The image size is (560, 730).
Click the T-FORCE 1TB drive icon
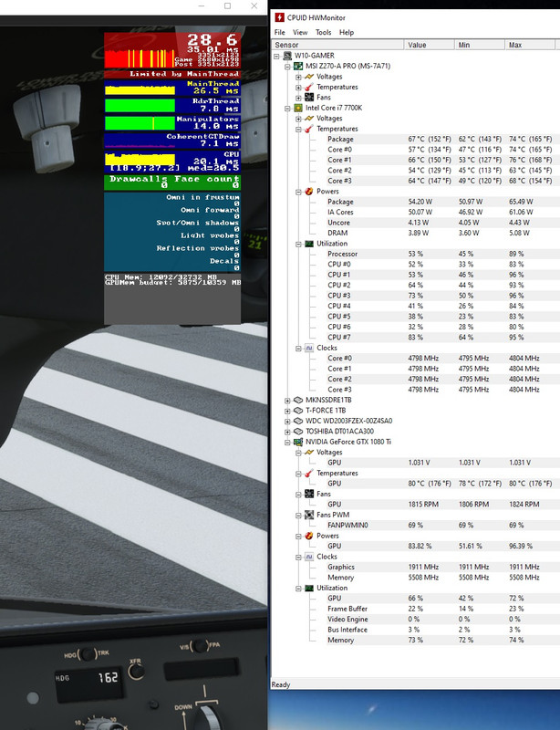tap(298, 411)
